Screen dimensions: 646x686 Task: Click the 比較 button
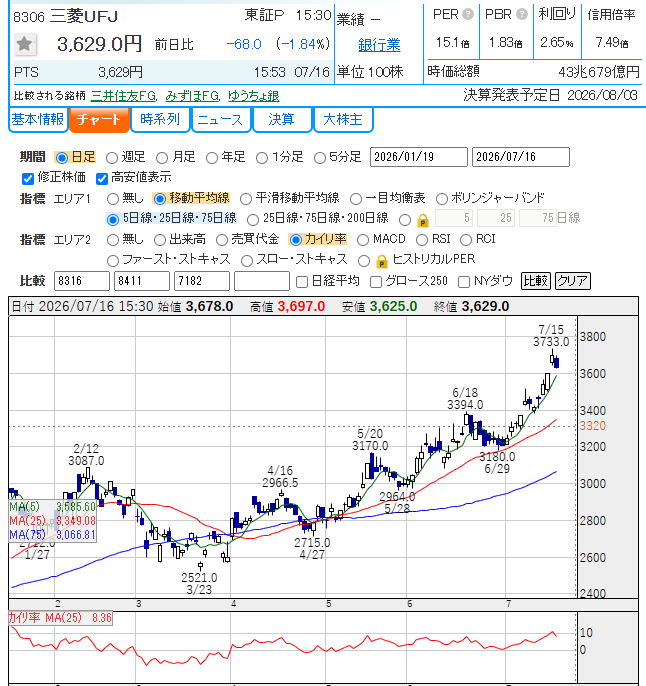[535, 281]
